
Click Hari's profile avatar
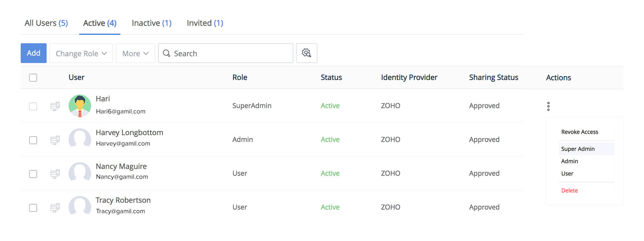coord(80,106)
